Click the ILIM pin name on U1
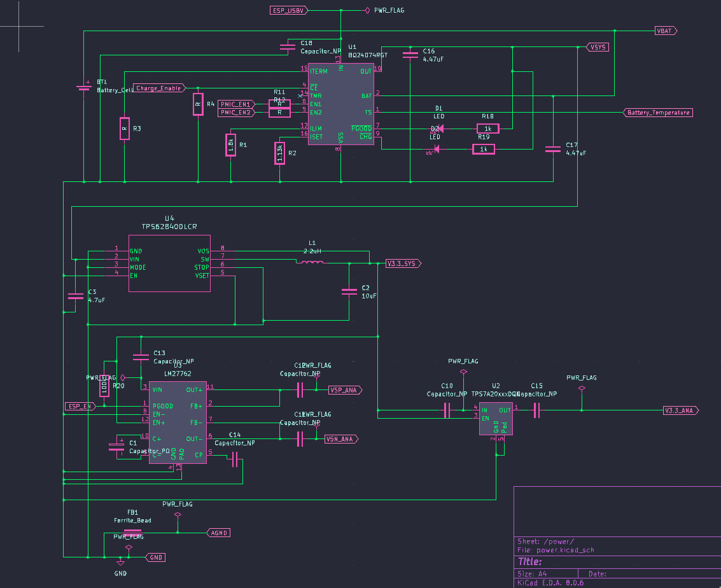The image size is (721, 588). (316, 129)
